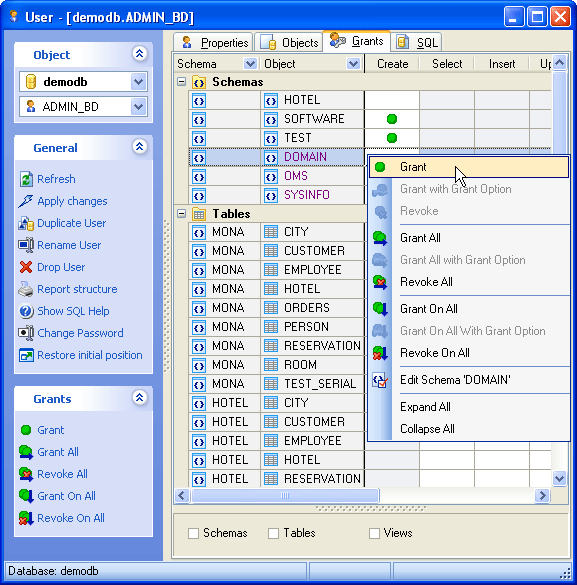Open the Object column filter dropdown

click(353, 64)
